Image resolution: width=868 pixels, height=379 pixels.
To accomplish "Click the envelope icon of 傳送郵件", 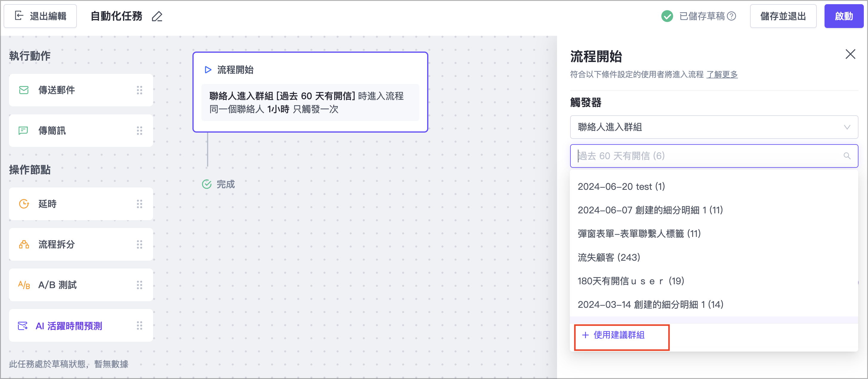I will [24, 90].
